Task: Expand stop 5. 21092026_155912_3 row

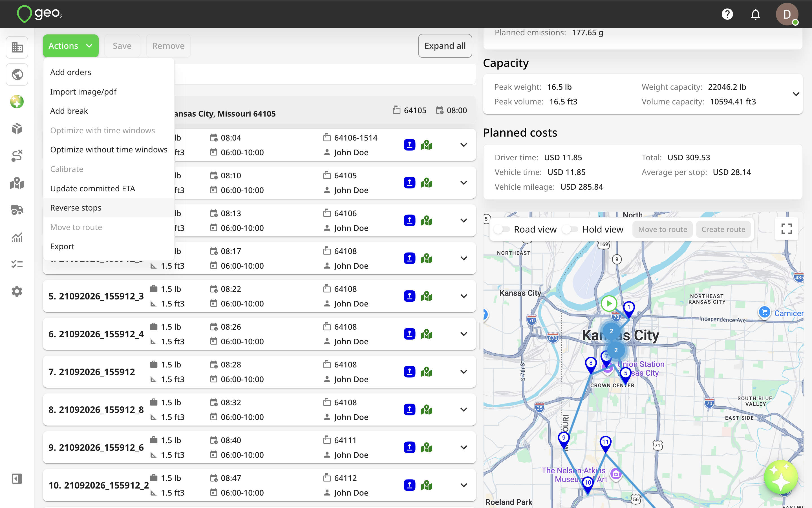Action: (x=464, y=296)
